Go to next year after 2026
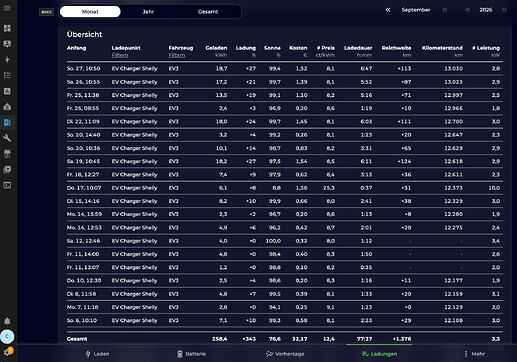Screen dimensions: 517x362 pos(504,10)
